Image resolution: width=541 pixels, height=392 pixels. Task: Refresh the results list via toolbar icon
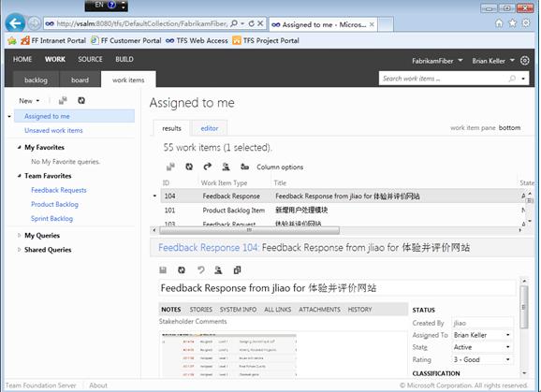(x=189, y=167)
